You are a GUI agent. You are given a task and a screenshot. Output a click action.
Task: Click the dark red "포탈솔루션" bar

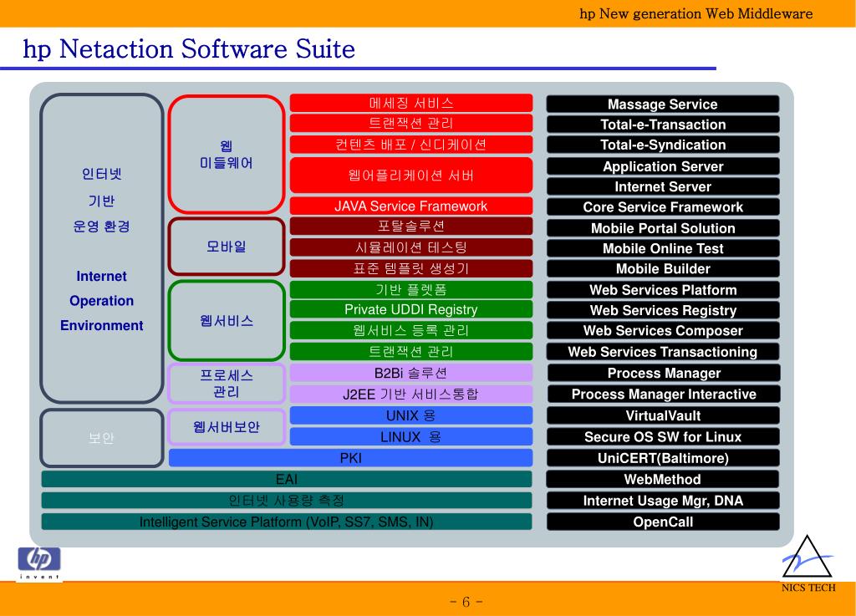[411, 226]
